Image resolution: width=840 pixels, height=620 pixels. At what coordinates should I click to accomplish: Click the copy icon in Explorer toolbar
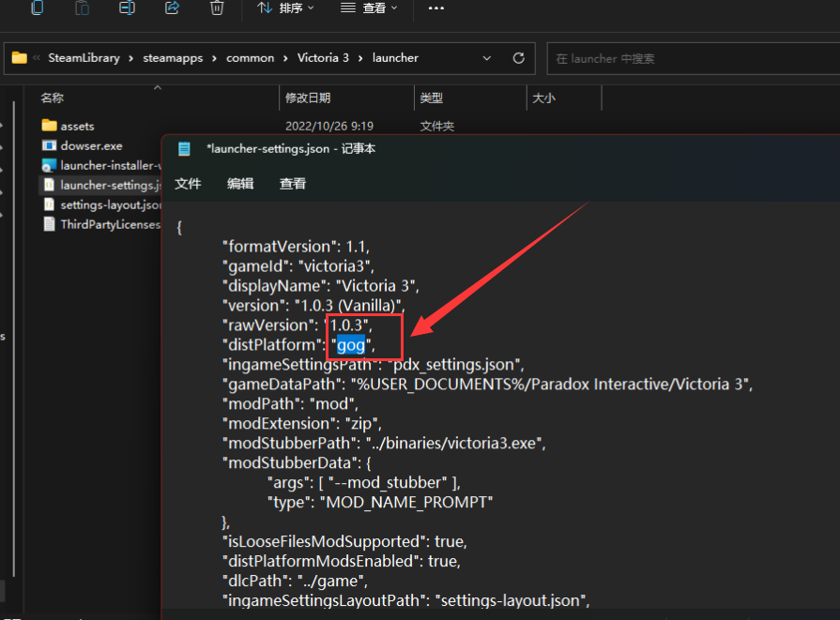tap(38, 8)
